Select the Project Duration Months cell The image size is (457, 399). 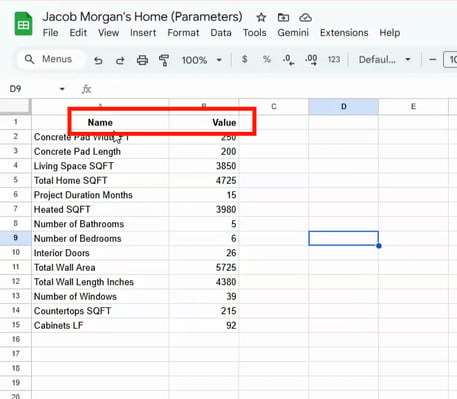100,195
